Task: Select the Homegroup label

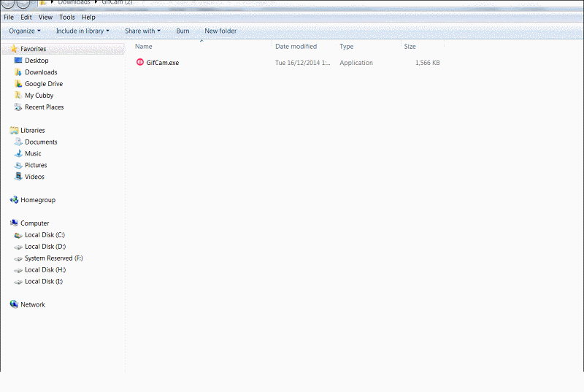Action: 38,200
